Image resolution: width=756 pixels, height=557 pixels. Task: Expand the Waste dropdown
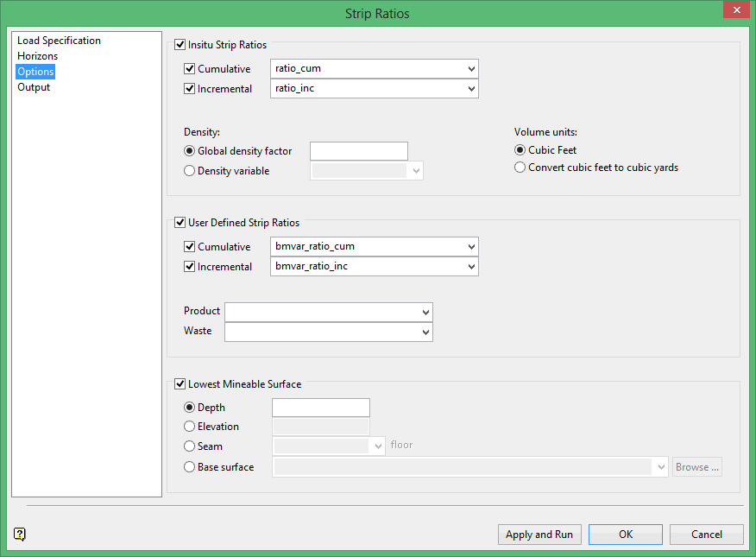click(425, 332)
